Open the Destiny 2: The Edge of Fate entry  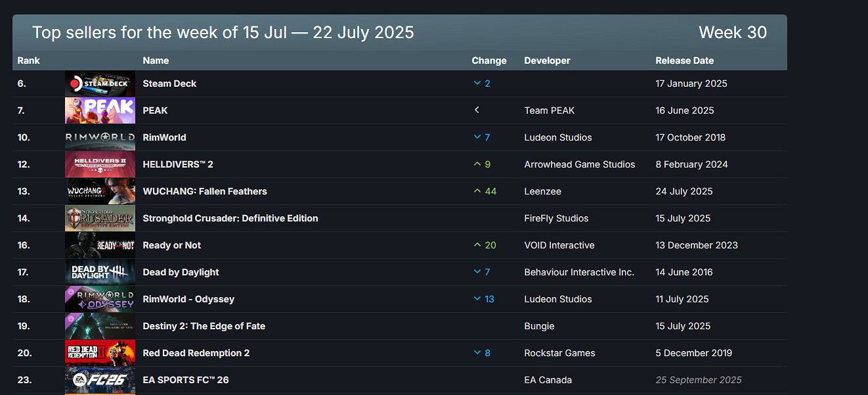(204, 326)
